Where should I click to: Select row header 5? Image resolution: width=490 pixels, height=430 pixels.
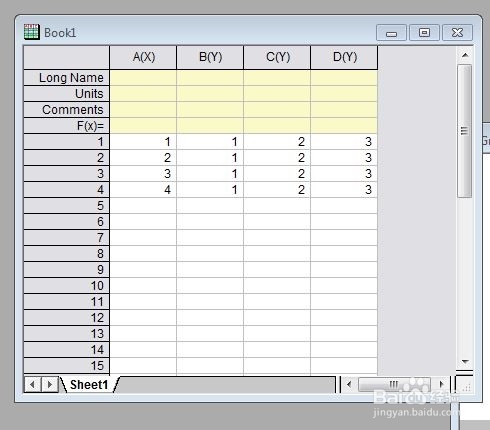[x=67, y=206]
